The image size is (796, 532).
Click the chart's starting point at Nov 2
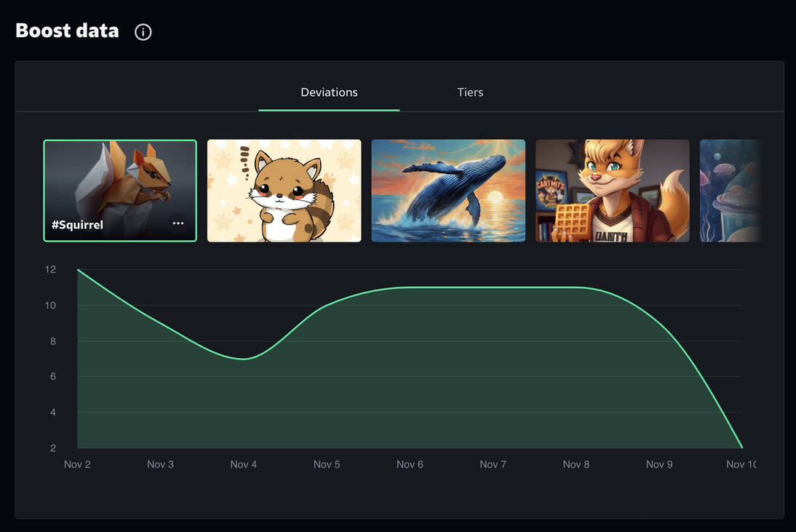click(x=78, y=269)
